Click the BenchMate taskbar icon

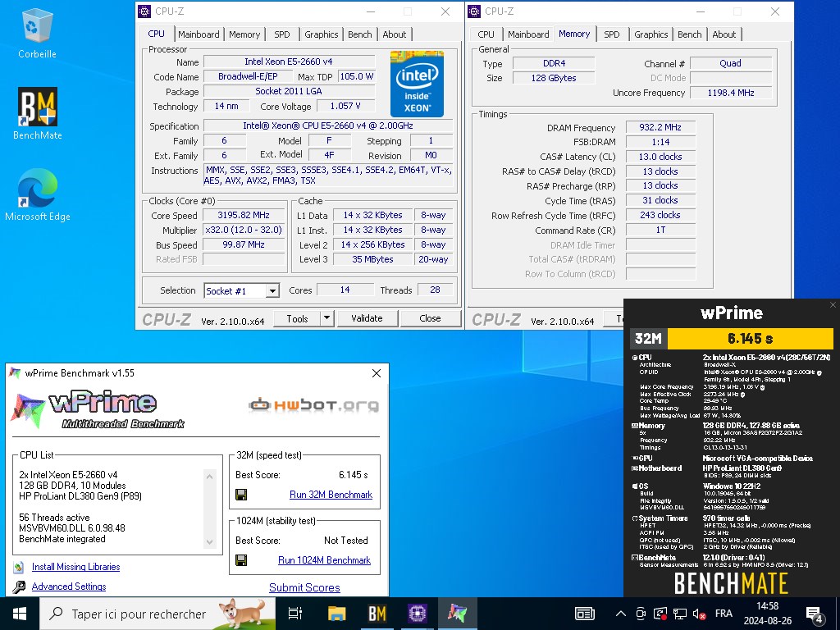pyautogui.click(x=377, y=614)
